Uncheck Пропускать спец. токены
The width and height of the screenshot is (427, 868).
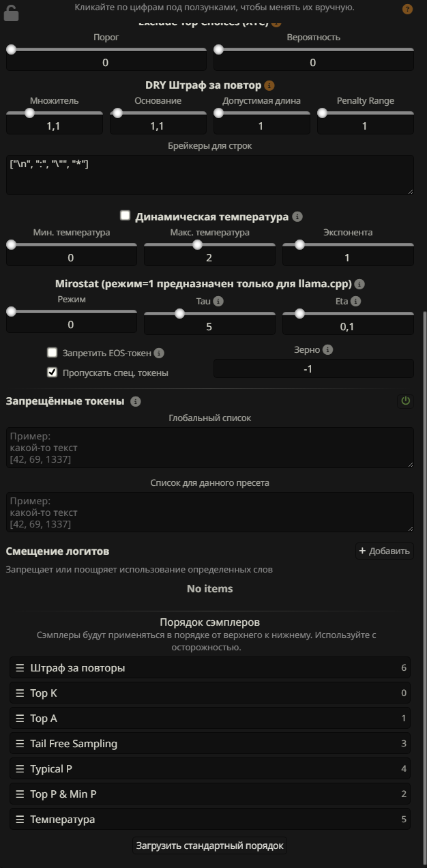tap(52, 373)
